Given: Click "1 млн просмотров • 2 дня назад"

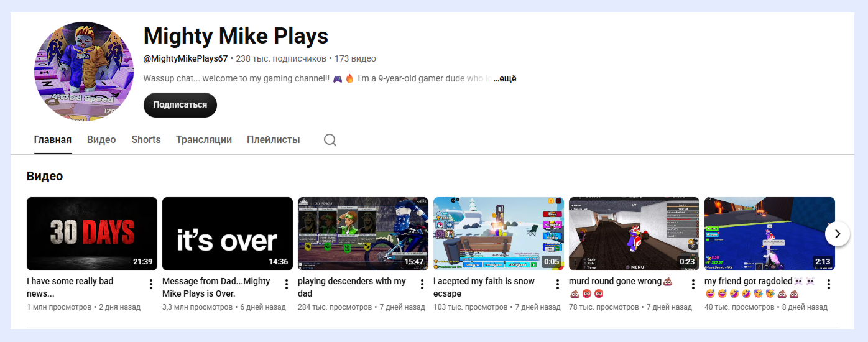Looking at the screenshot, I should [x=83, y=307].
